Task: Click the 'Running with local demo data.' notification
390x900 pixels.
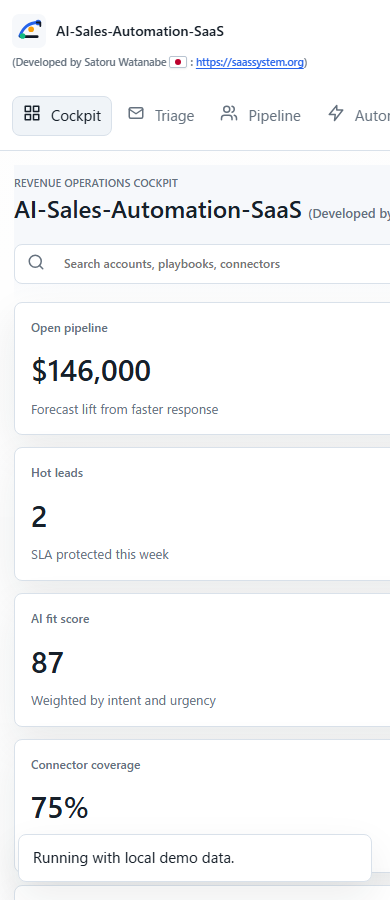Action: 195,858
